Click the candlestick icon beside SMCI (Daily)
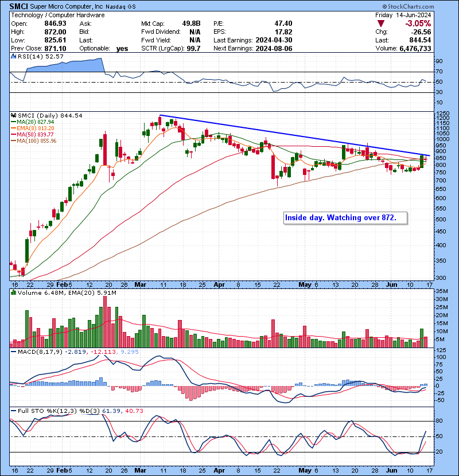The image size is (459, 476). (14, 116)
